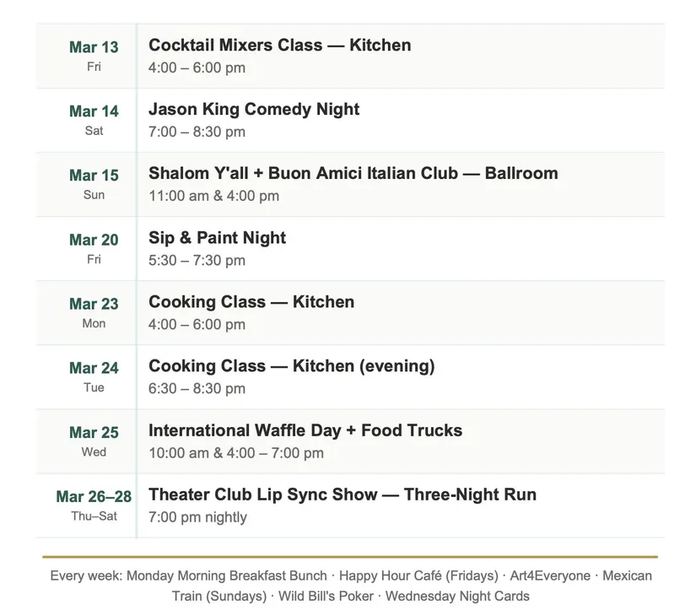Select the Jason King Comedy Night event
Viewport: 696px width, 616px height.
click(254, 110)
